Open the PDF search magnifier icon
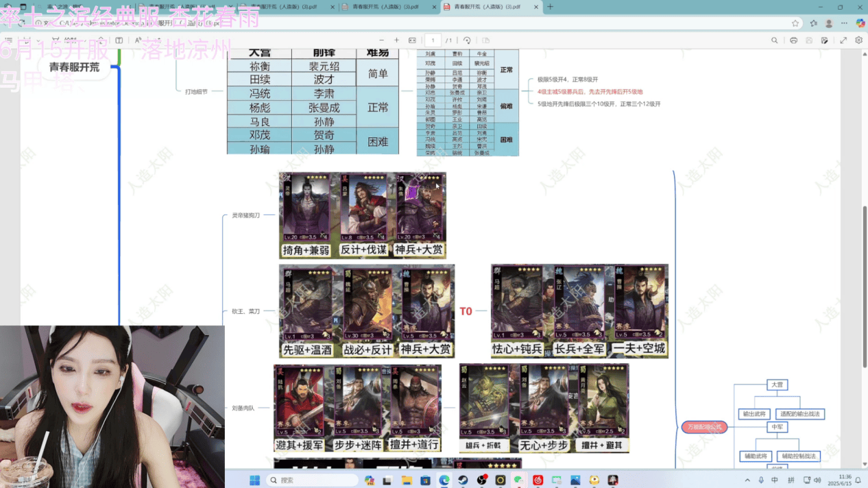Viewport: 868px width, 488px height. (775, 40)
